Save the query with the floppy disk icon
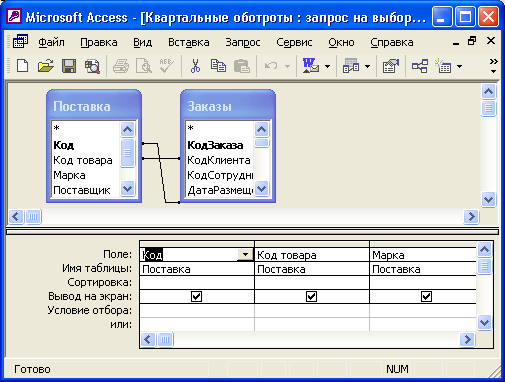Screen dimensions: 505x382 [69, 66]
